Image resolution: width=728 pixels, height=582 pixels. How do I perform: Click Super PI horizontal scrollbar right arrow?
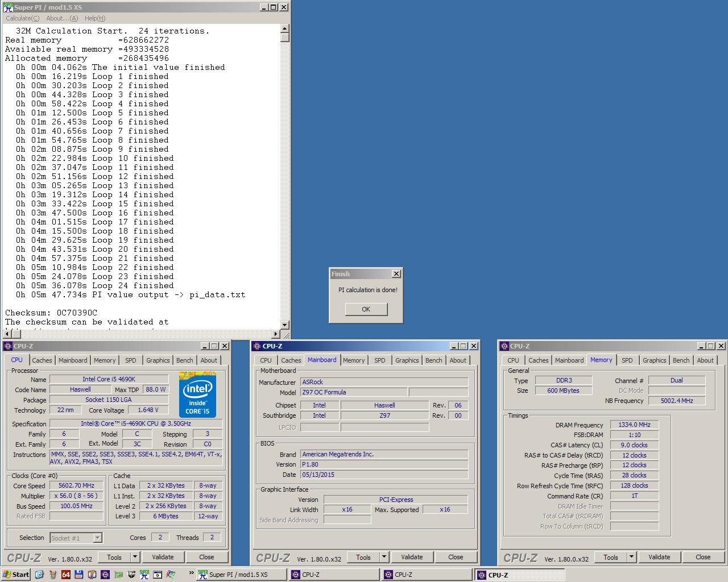[276, 334]
